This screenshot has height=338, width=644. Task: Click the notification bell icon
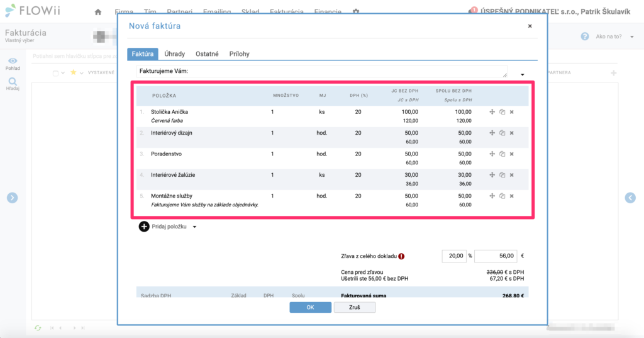coord(472,11)
